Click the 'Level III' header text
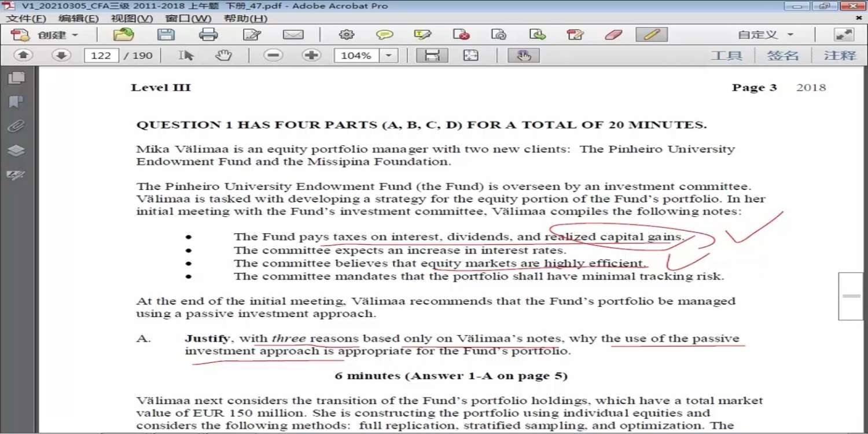The height and width of the screenshot is (434, 868). [161, 88]
